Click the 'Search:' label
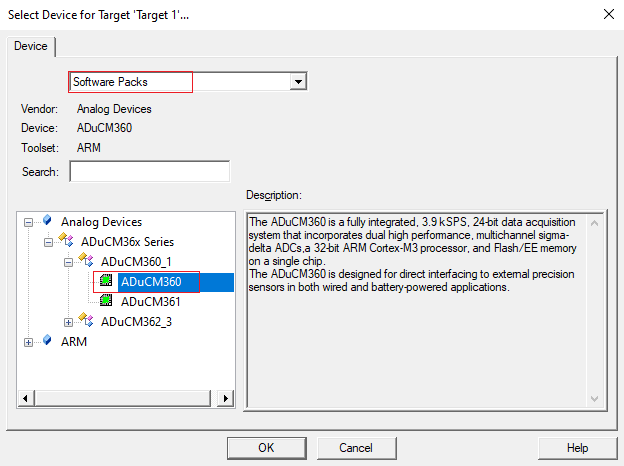This screenshot has height=466, width=624. click(40, 172)
